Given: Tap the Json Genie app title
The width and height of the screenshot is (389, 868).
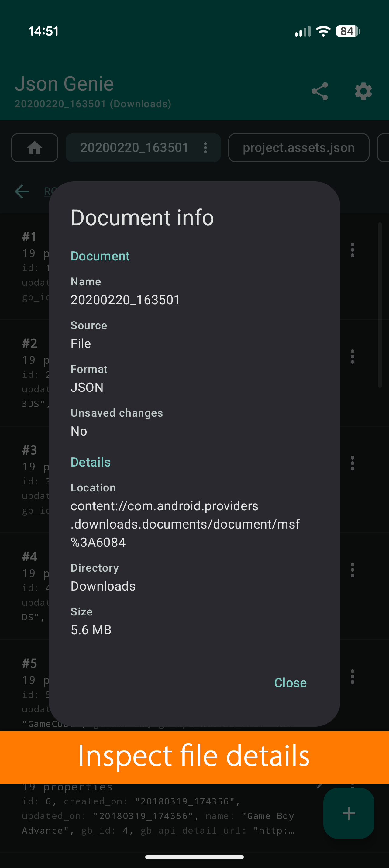Looking at the screenshot, I should [64, 84].
